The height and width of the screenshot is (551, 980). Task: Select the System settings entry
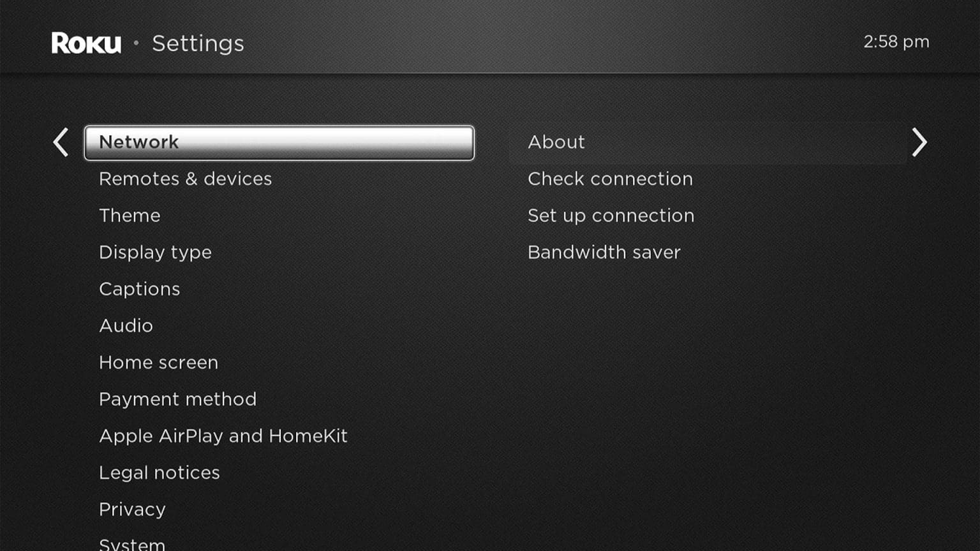pyautogui.click(x=131, y=543)
